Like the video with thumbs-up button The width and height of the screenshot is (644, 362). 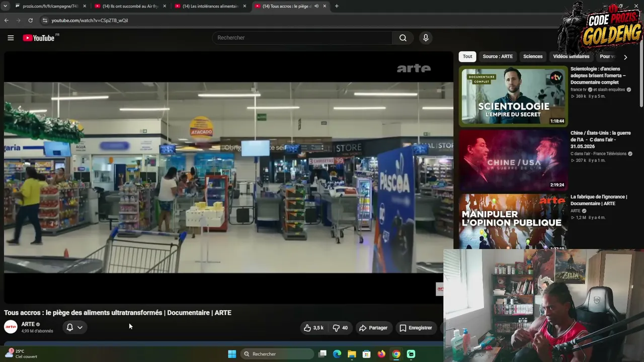(313, 328)
